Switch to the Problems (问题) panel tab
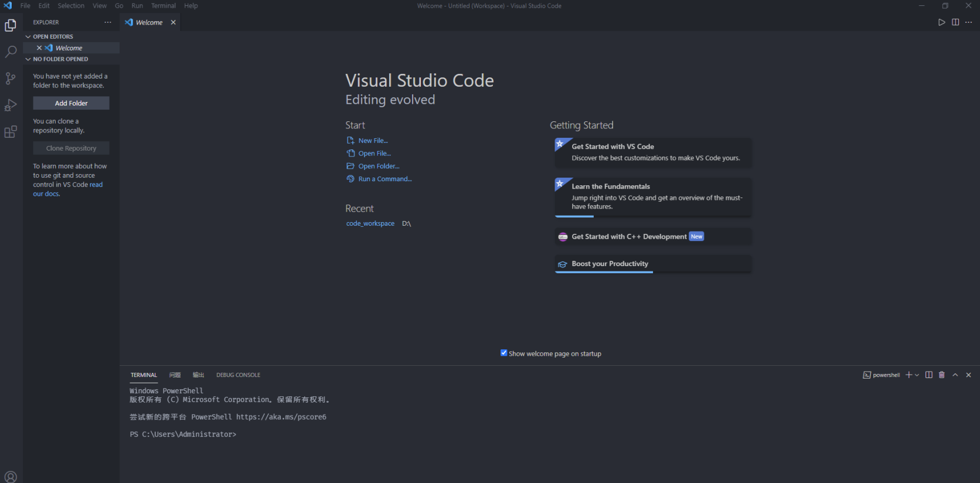980x483 pixels. click(x=175, y=375)
